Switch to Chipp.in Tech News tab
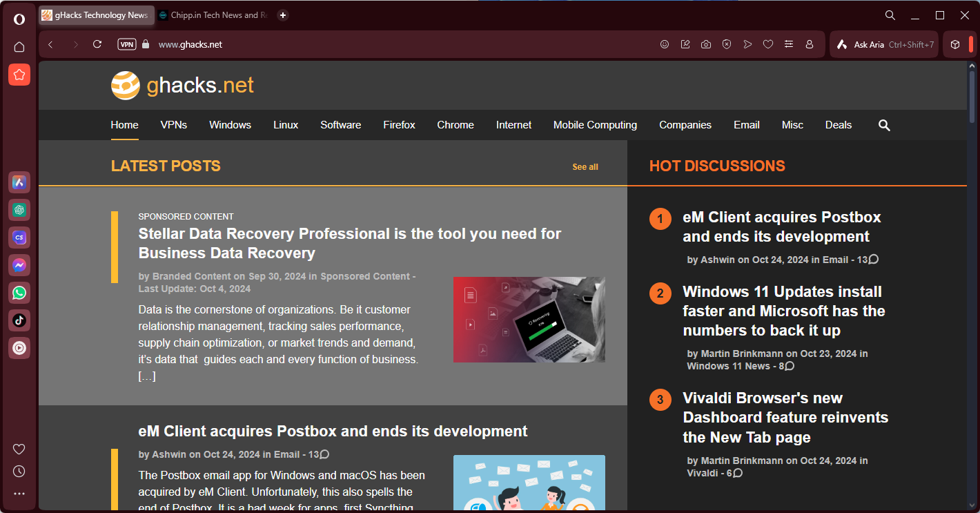 (x=213, y=15)
